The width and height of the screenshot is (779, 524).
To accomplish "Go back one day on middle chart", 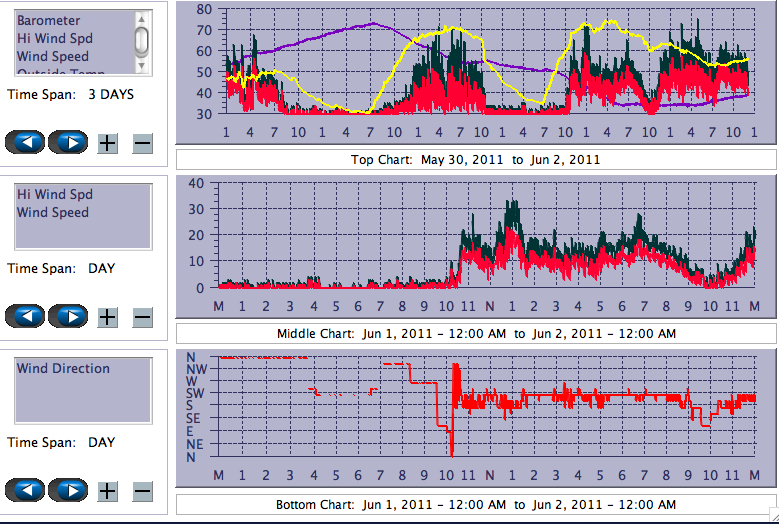I will [x=25, y=316].
